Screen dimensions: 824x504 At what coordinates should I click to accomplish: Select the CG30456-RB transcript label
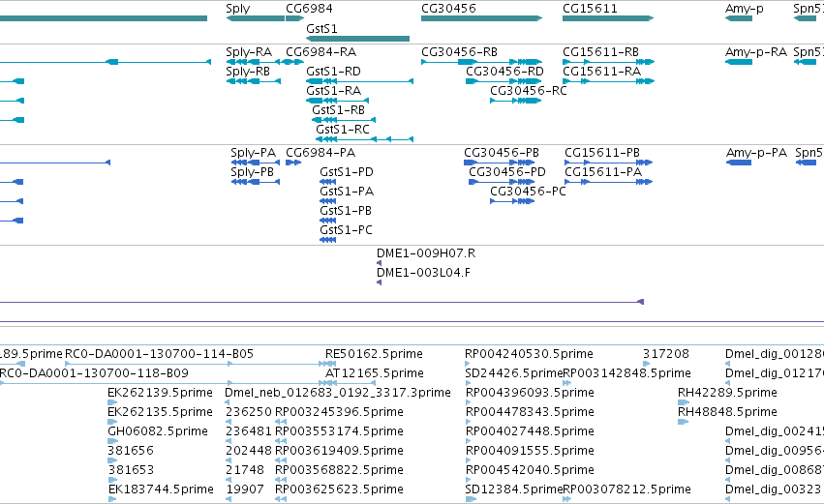point(459,52)
